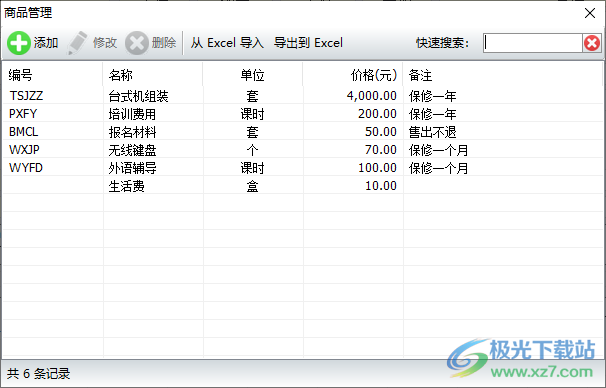Click the 100.00 price cell
The height and width of the screenshot is (388, 606).
tap(378, 168)
